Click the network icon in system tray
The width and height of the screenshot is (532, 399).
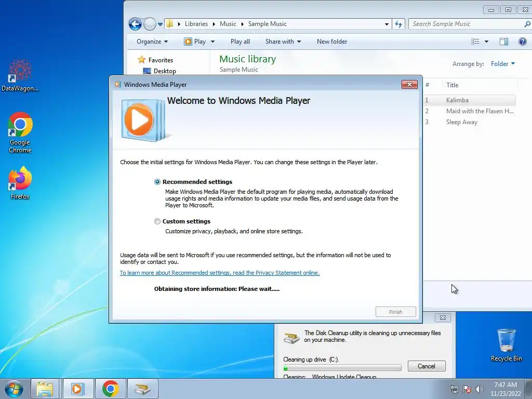454,389
